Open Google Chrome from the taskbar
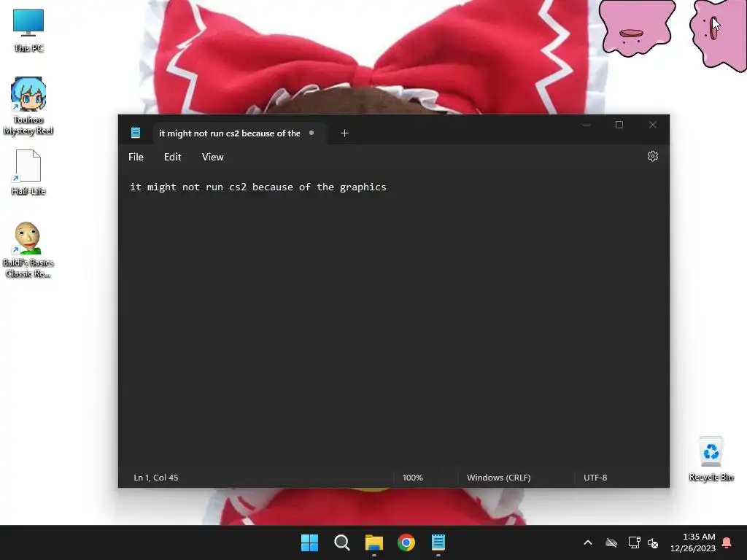The image size is (747, 560). coord(406,542)
